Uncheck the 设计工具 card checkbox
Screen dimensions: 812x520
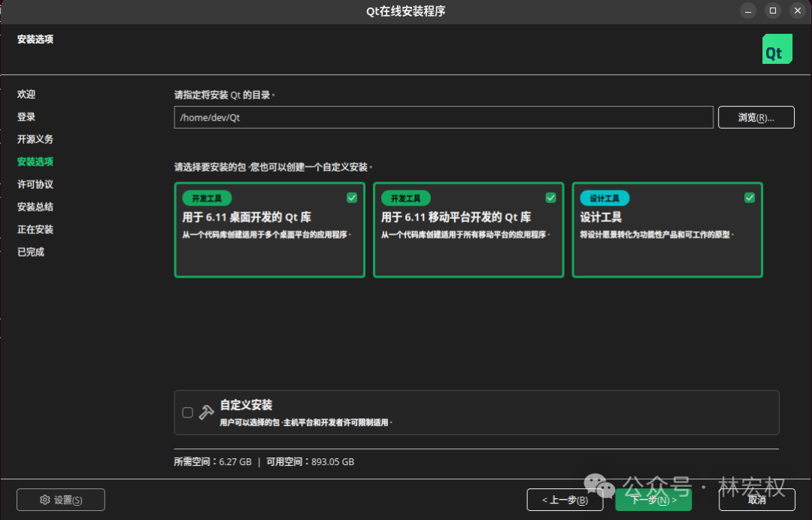[750, 197]
